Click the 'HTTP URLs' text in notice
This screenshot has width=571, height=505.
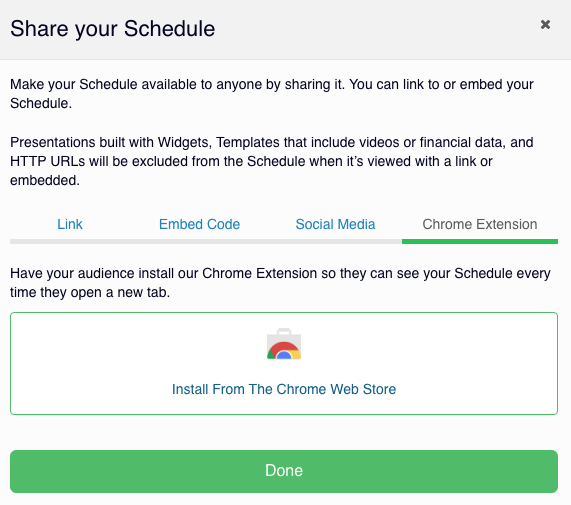[47, 161]
